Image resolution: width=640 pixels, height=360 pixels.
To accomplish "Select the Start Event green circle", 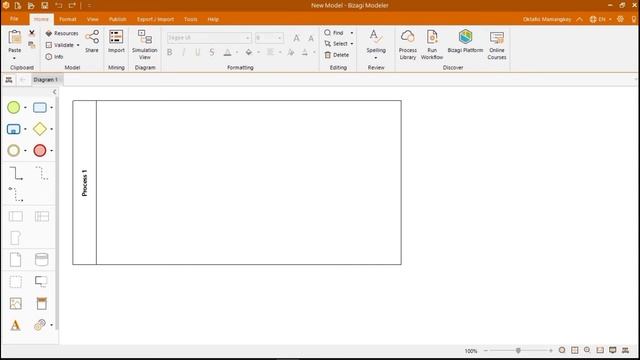I will click(13, 107).
